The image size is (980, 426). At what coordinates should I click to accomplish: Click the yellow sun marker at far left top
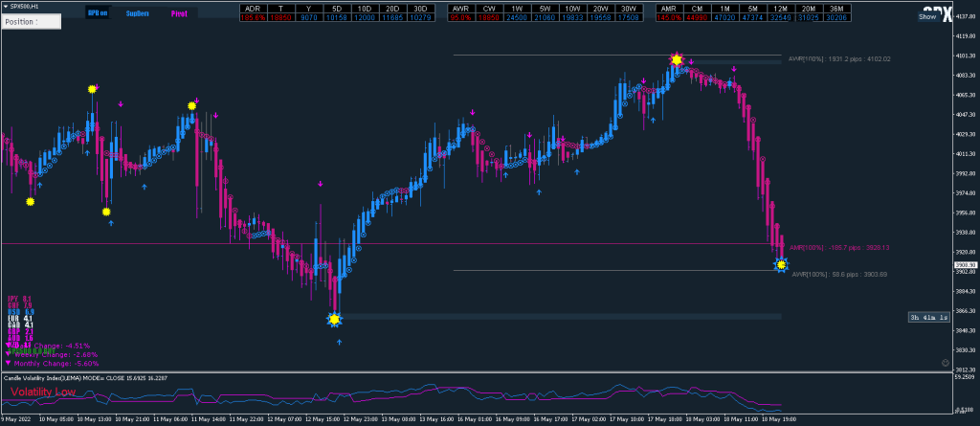tap(93, 89)
